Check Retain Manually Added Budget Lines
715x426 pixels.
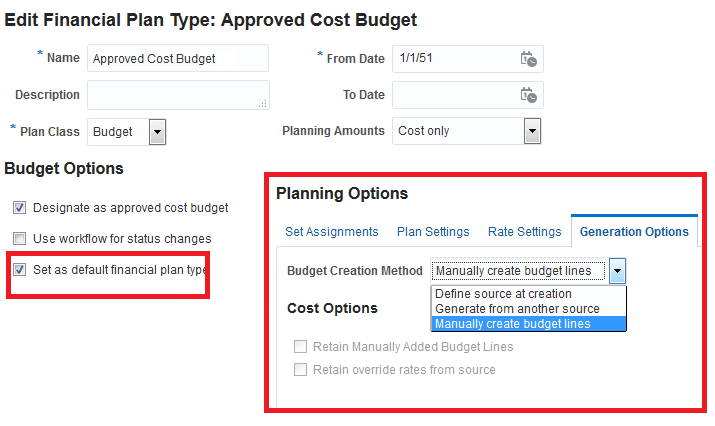[300, 347]
